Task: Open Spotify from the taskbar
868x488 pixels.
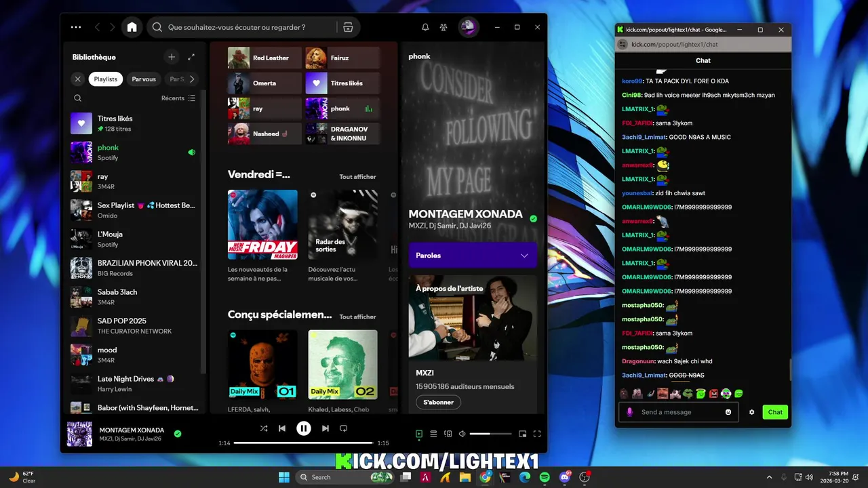Action: (545, 477)
